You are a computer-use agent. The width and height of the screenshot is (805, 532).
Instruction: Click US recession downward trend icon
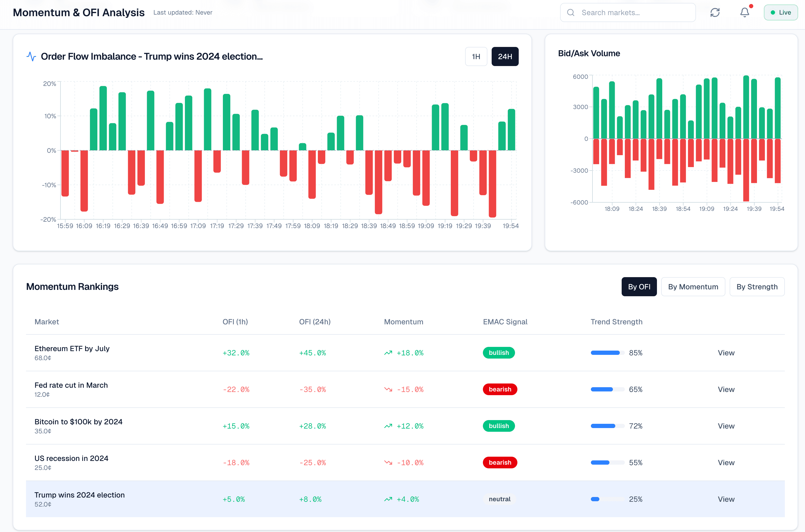[x=388, y=463]
